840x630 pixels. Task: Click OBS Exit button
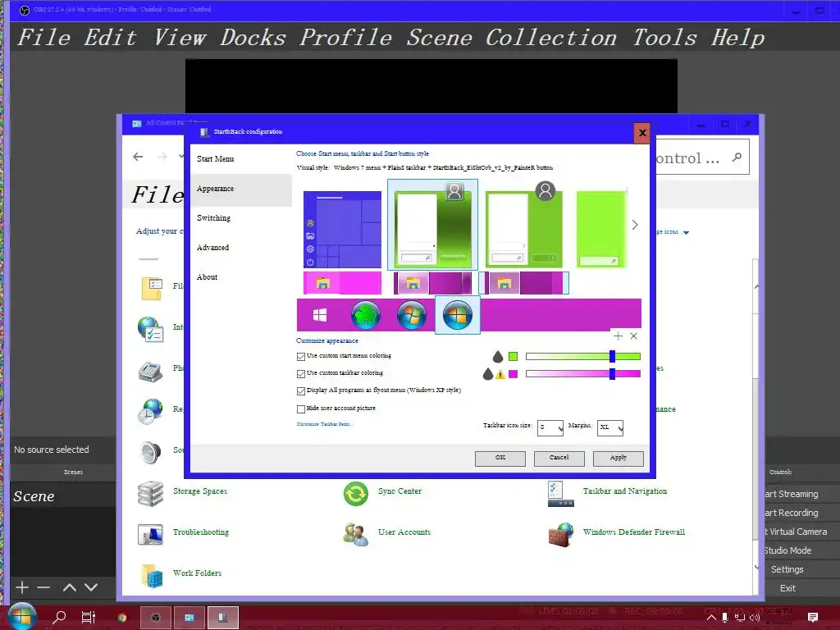click(787, 587)
